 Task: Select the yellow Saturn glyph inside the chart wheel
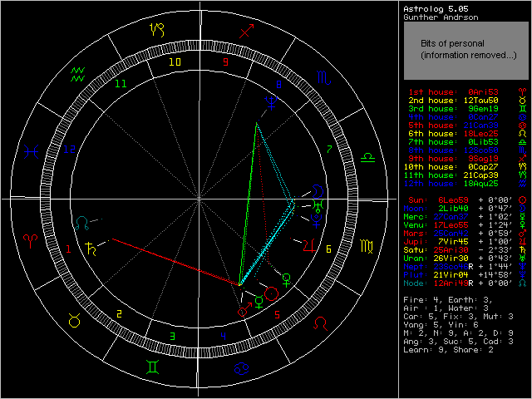point(91,249)
